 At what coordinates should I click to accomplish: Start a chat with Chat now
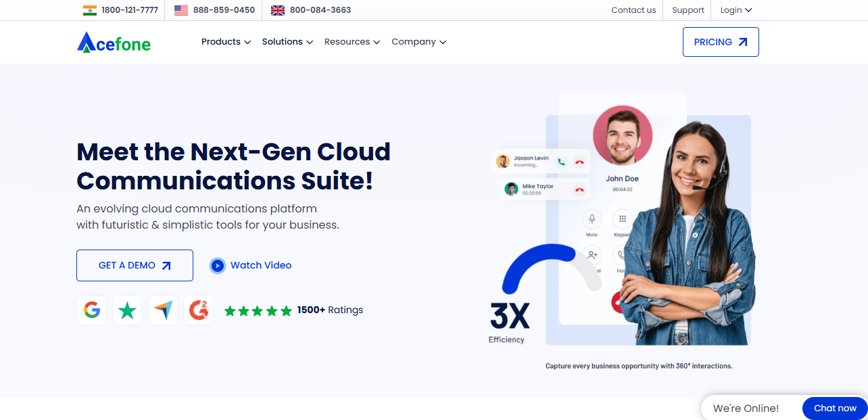coord(835,408)
